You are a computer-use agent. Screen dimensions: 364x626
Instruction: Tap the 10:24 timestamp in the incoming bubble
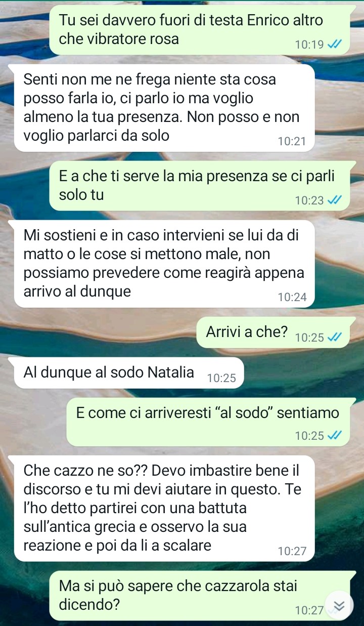click(292, 298)
